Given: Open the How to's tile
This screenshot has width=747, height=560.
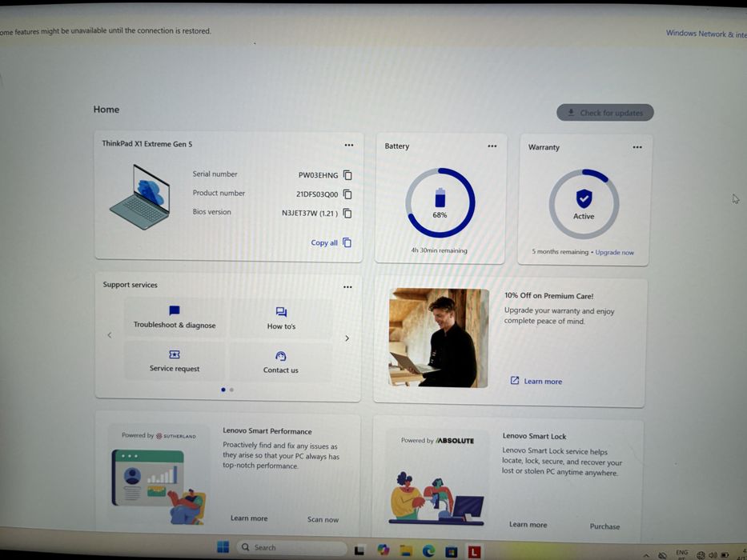Looking at the screenshot, I should pos(281,319).
